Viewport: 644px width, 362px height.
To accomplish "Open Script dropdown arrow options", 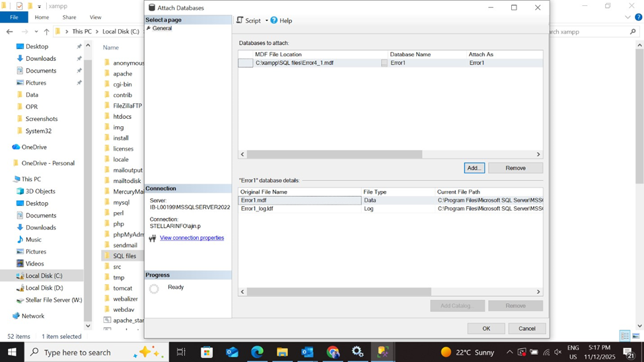I will (267, 20).
